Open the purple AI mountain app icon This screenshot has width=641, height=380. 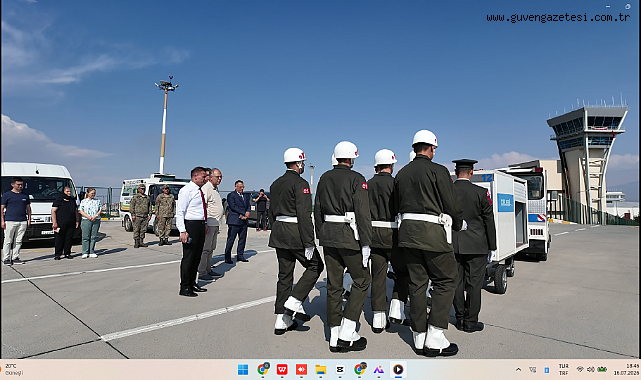379,370
